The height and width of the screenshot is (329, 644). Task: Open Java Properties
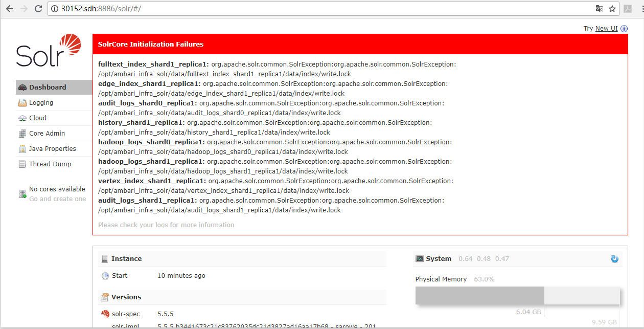coord(54,149)
